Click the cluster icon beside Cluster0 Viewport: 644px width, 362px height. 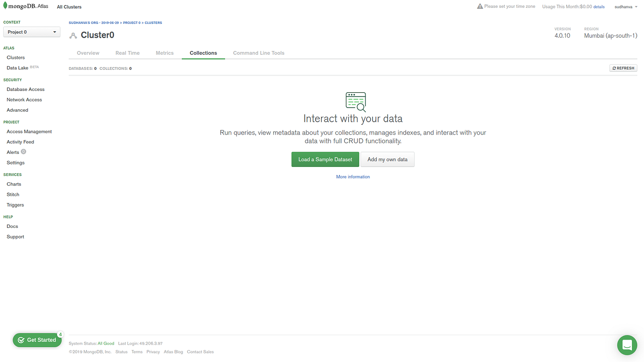pyautogui.click(x=72, y=34)
